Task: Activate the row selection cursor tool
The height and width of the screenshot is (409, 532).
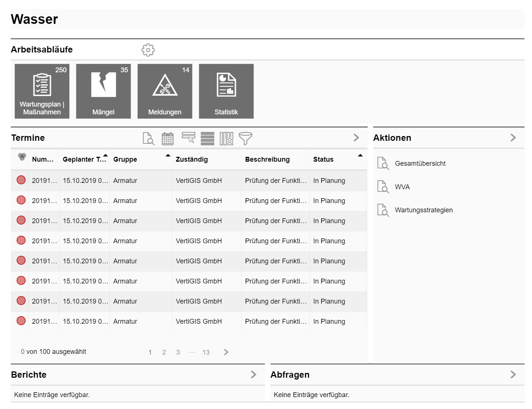Action: pos(189,137)
